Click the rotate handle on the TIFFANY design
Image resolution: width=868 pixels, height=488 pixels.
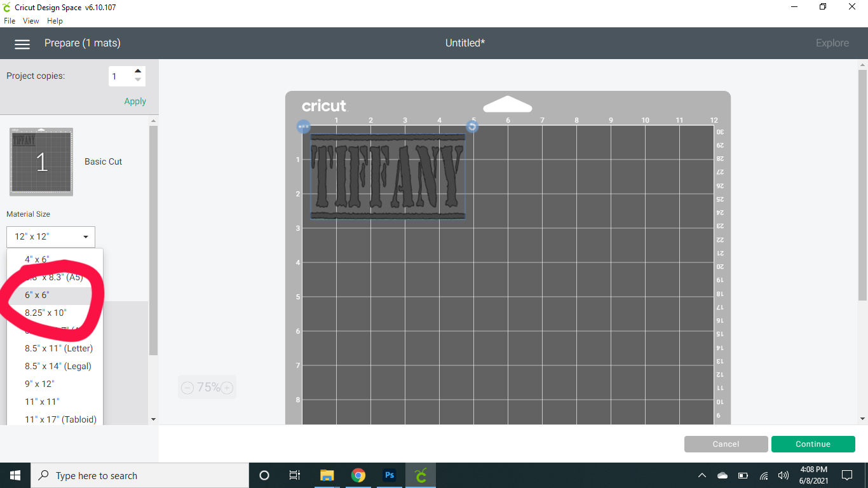click(x=472, y=126)
